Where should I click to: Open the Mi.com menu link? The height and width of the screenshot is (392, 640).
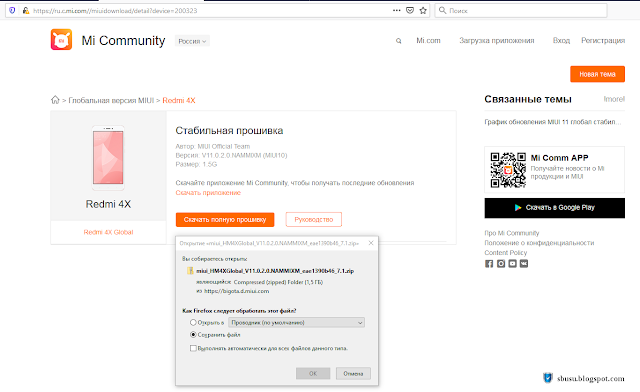click(428, 40)
